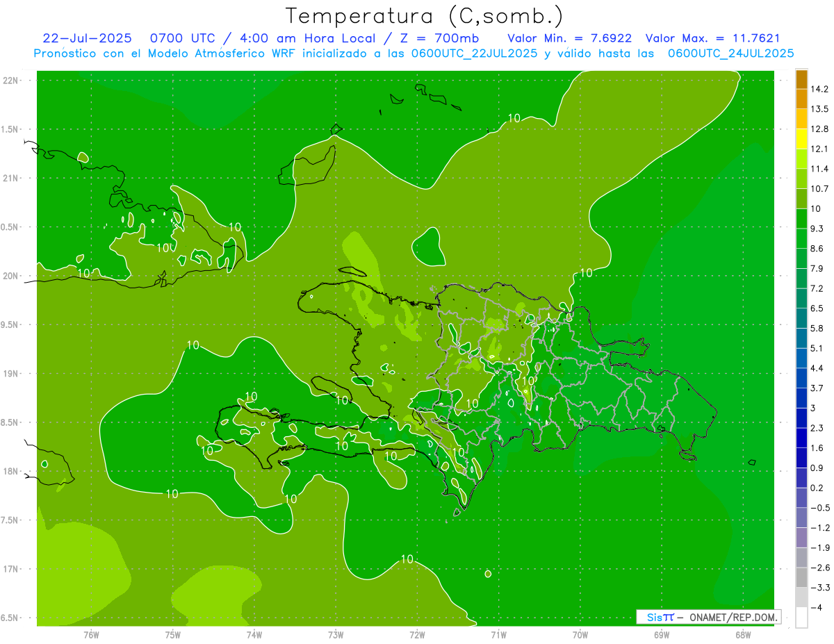Click the blue colorbar band between 3 and 3.7

[x=801, y=398]
